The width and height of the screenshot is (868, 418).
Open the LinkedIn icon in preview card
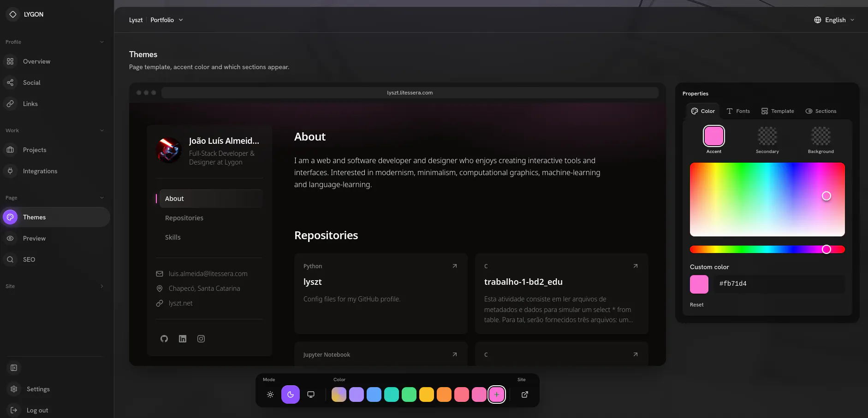point(183,339)
